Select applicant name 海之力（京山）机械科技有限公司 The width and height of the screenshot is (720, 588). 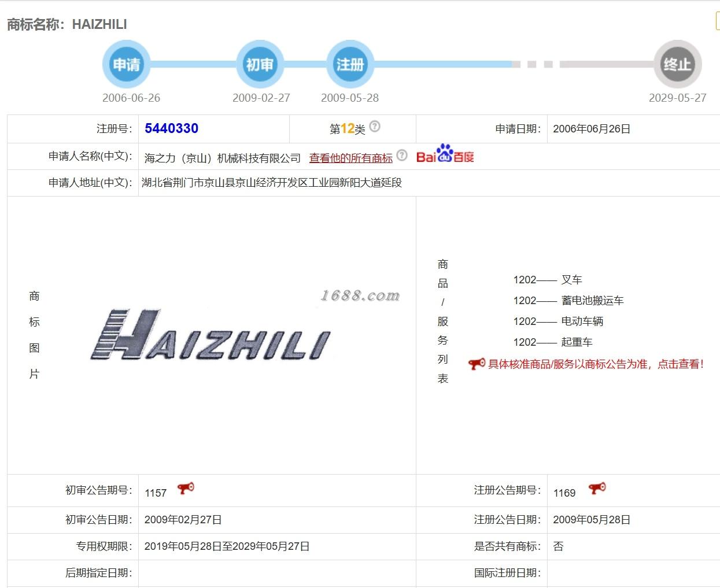(x=223, y=158)
